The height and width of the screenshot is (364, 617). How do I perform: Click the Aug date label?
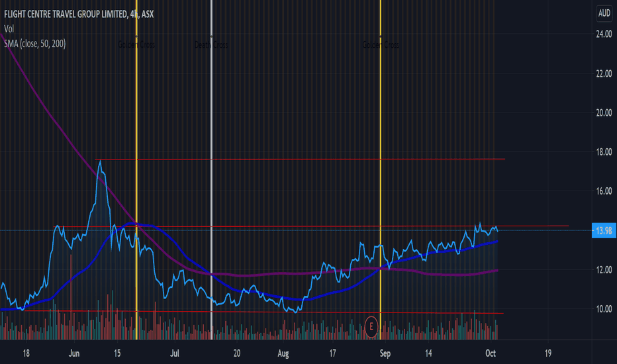[x=283, y=354]
